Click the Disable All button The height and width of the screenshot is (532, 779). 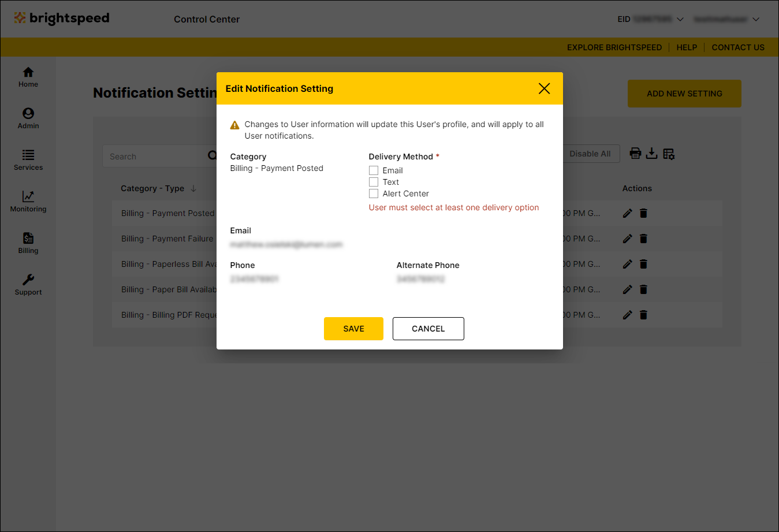tap(590, 154)
